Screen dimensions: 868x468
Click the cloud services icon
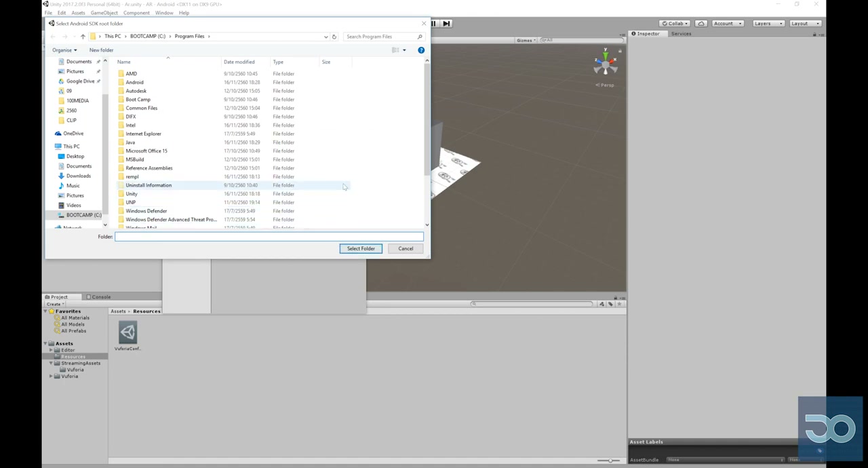click(x=701, y=24)
